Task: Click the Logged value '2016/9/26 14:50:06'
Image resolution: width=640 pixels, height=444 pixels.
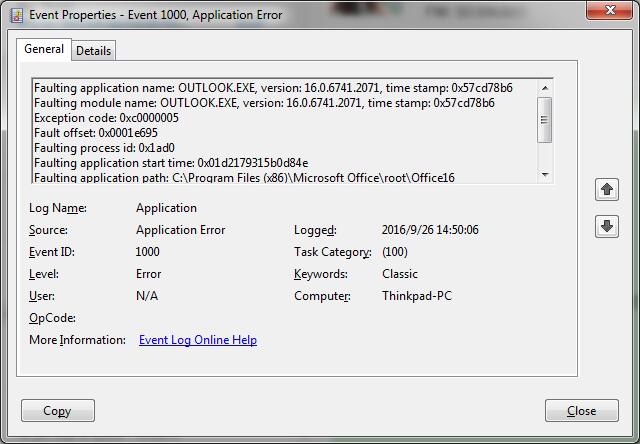Action: point(430,230)
